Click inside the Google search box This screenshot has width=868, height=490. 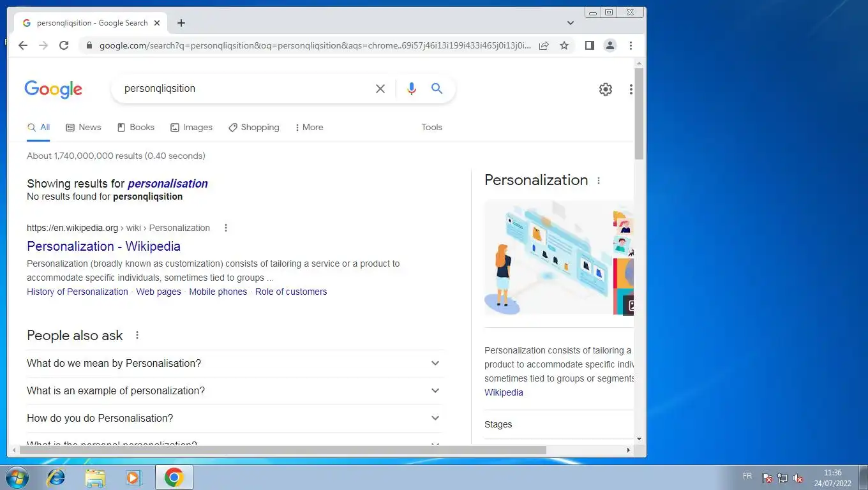point(246,89)
